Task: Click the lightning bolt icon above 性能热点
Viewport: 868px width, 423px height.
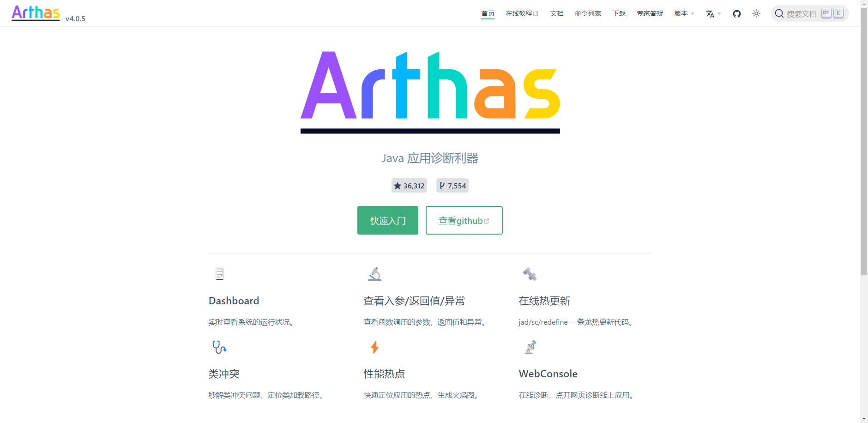Action: 375,347
